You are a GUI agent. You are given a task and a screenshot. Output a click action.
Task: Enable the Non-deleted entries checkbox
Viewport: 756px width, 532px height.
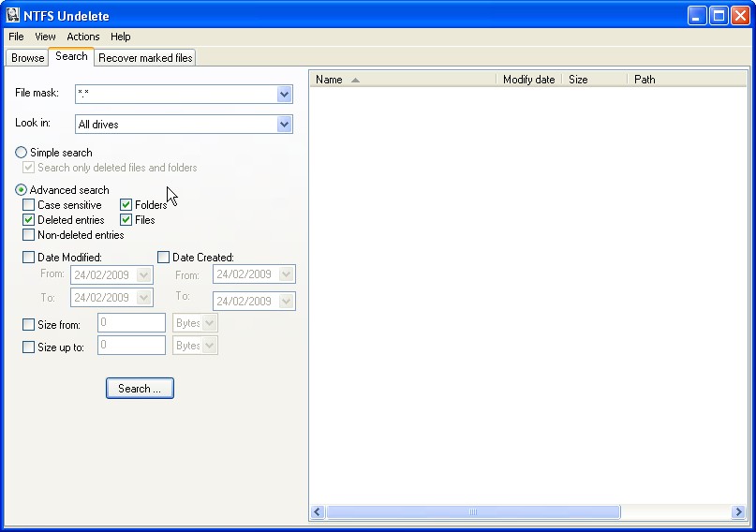click(28, 235)
